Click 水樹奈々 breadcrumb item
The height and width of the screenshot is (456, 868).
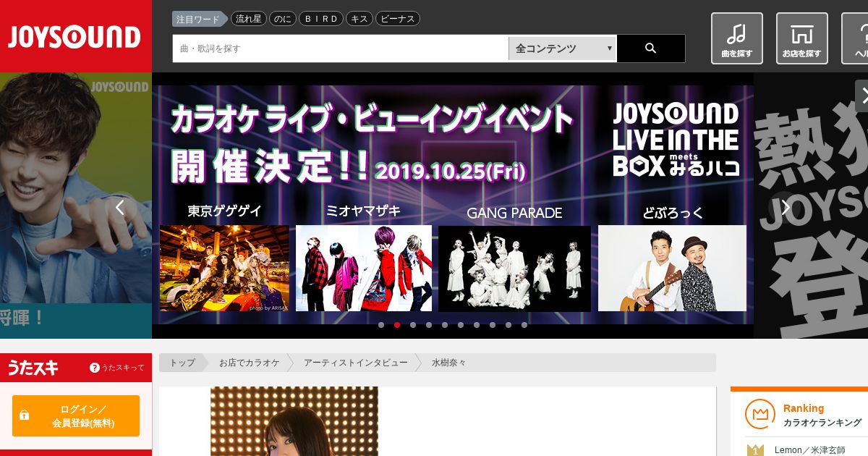point(449,363)
